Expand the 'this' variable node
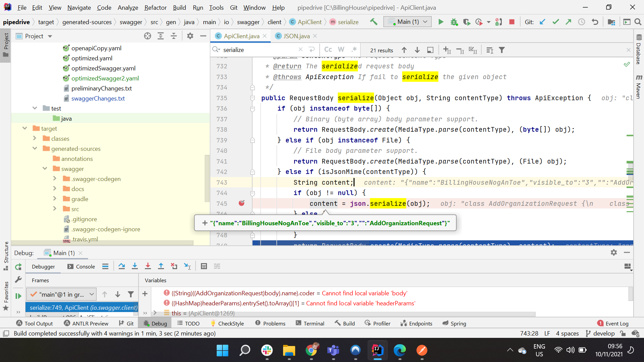The height and width of the screenshot is (362, 644). 155,313
